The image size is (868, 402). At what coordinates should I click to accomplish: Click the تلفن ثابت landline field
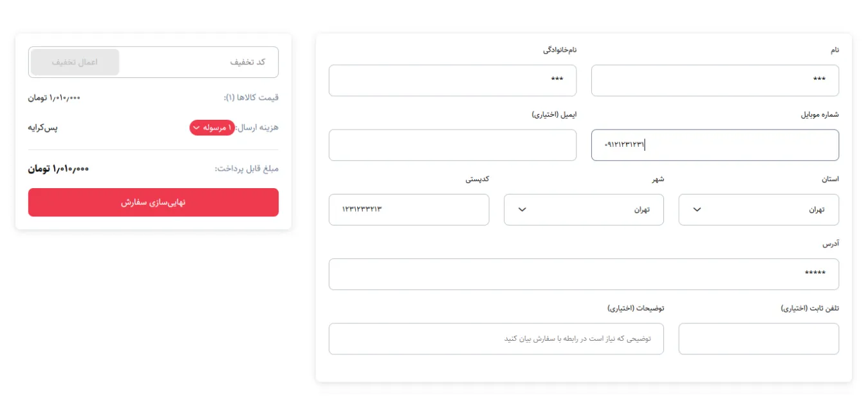(758, 339)
